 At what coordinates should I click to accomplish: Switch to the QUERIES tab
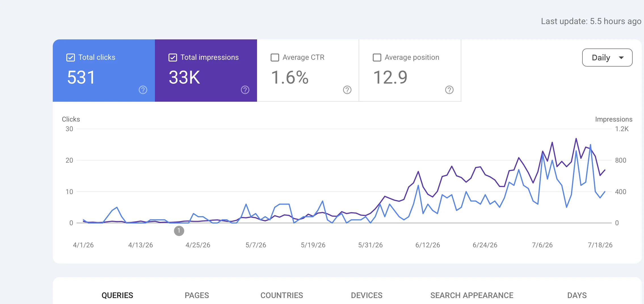click(x=117, y=295)
